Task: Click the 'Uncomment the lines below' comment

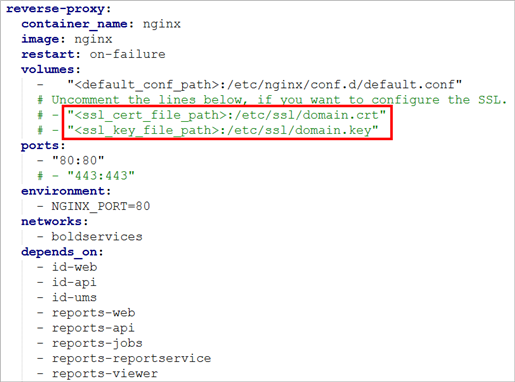Action: pyautogui.click(x=272, y=100)
